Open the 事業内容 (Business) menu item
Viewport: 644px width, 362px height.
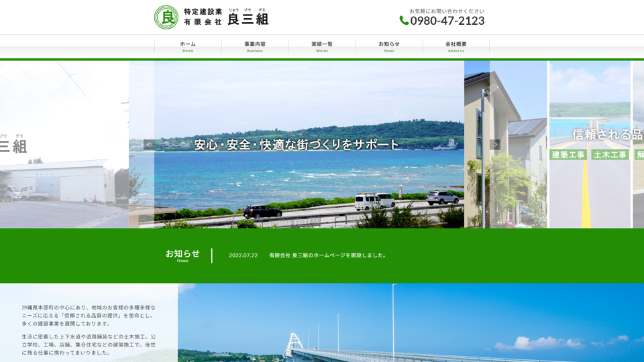click(255, 46)
